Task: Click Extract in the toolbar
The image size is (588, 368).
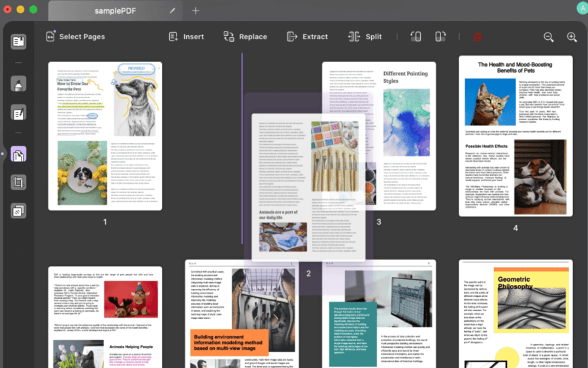Action: pos(308,37)
